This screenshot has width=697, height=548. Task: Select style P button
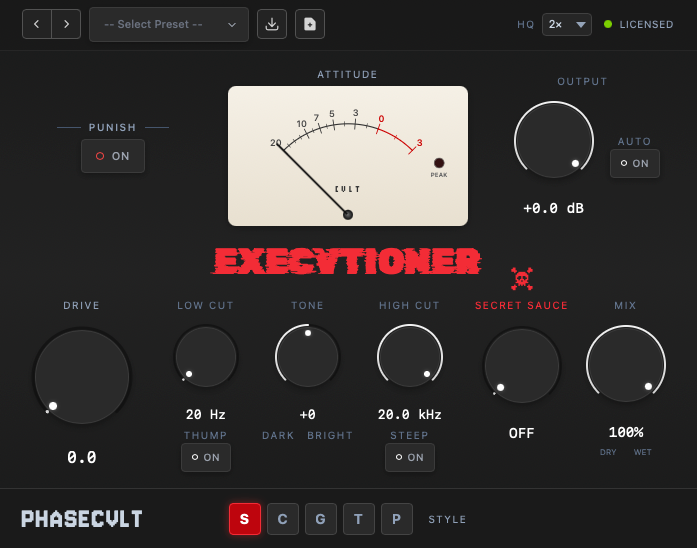(397, 519)
